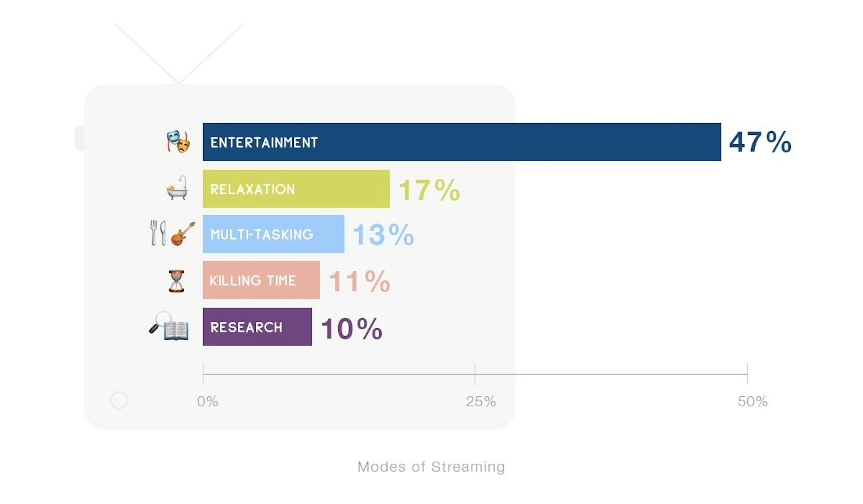Select the hourglass icon beside Killing Time
The width and height of the screenshot is (863, 504).
177,281
